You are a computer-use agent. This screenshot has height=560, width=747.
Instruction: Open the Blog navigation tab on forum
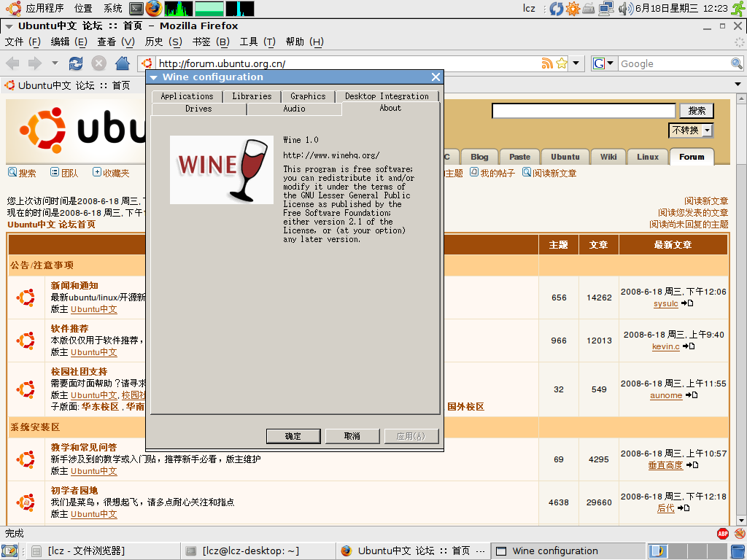[479, 157]
